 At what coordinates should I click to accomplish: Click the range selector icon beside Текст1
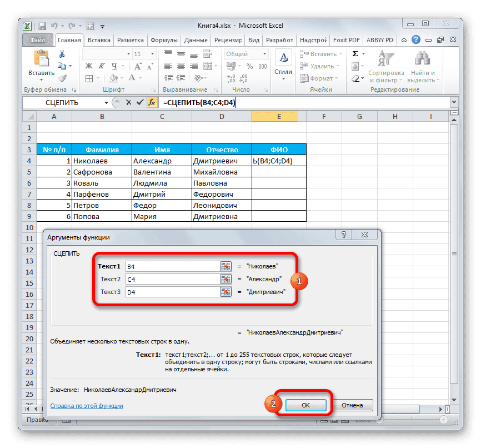(226, 266)
